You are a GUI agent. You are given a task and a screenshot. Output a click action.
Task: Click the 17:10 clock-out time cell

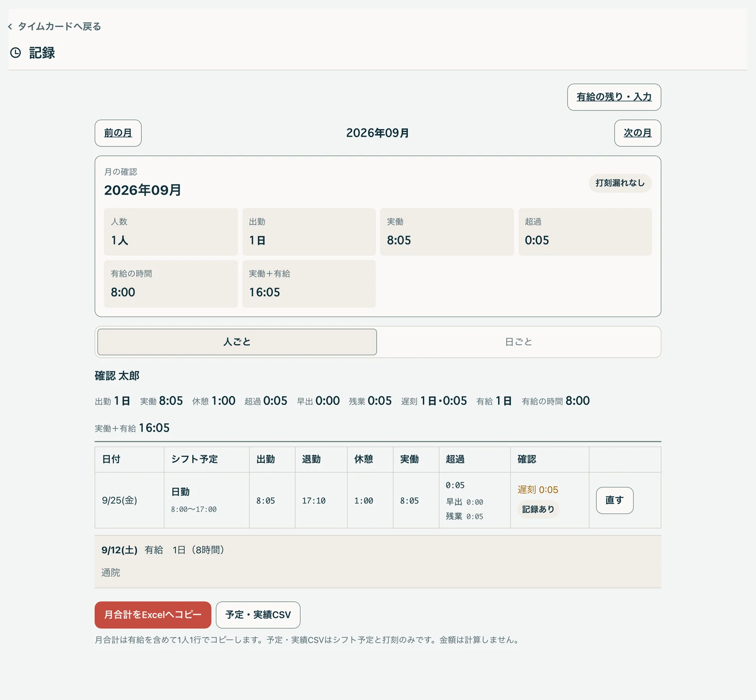click(x=321, y=500)
